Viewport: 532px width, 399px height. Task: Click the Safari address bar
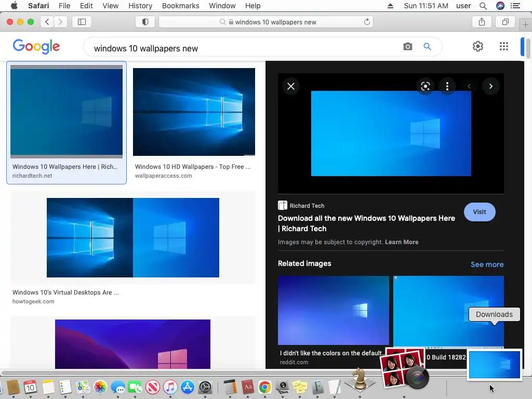coord(265,22)
